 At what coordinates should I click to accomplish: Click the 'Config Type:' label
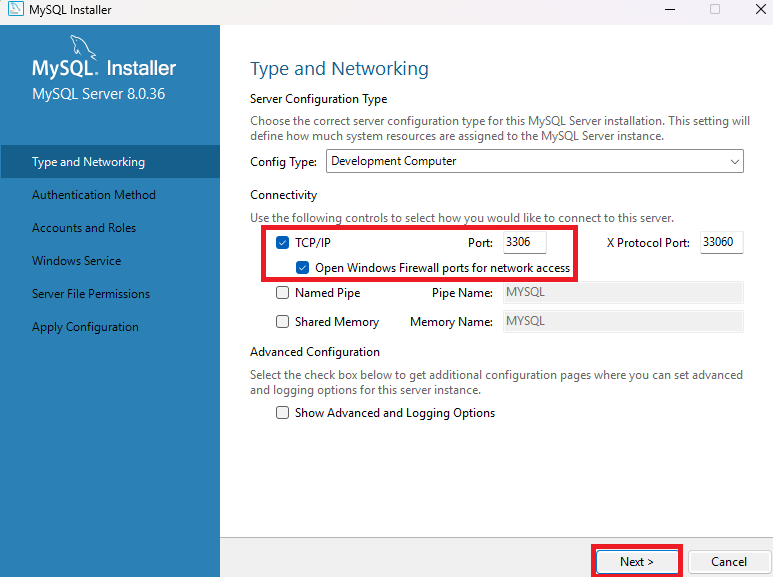[x=283, y=162]
